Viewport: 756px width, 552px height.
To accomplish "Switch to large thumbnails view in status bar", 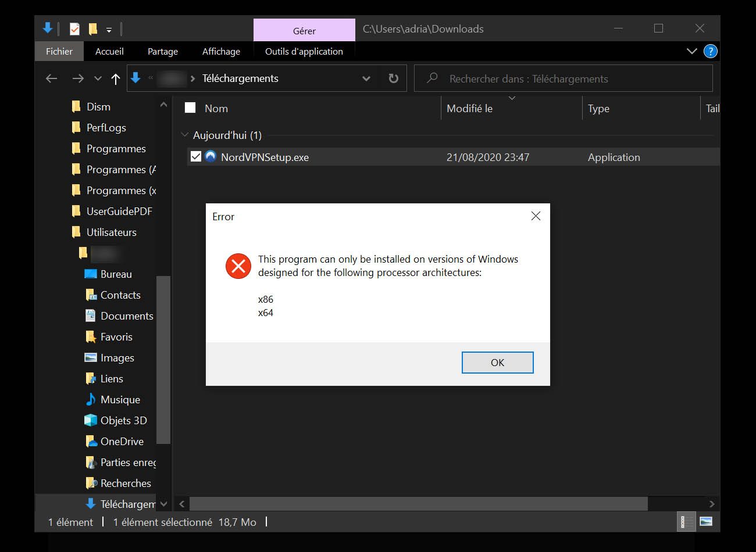I will 706,521.
